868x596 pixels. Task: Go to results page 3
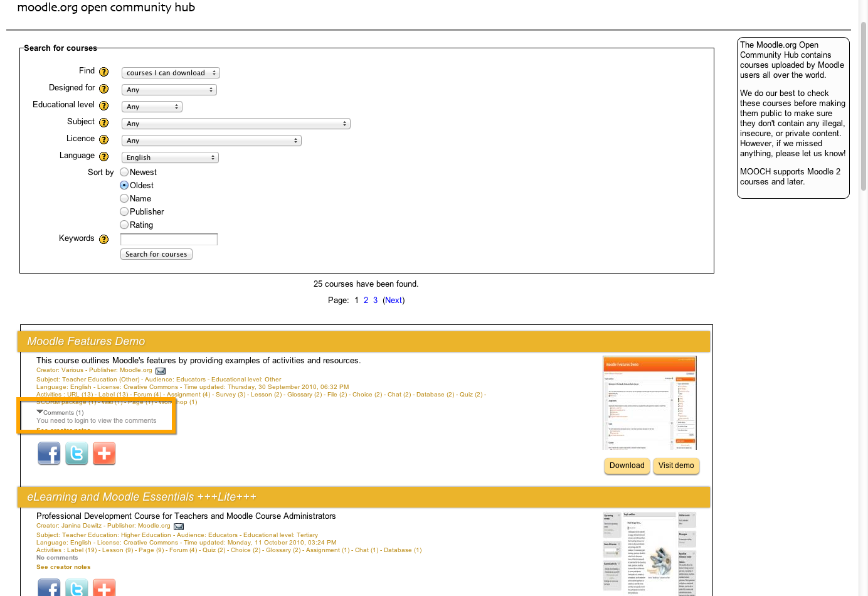point(375,301)
